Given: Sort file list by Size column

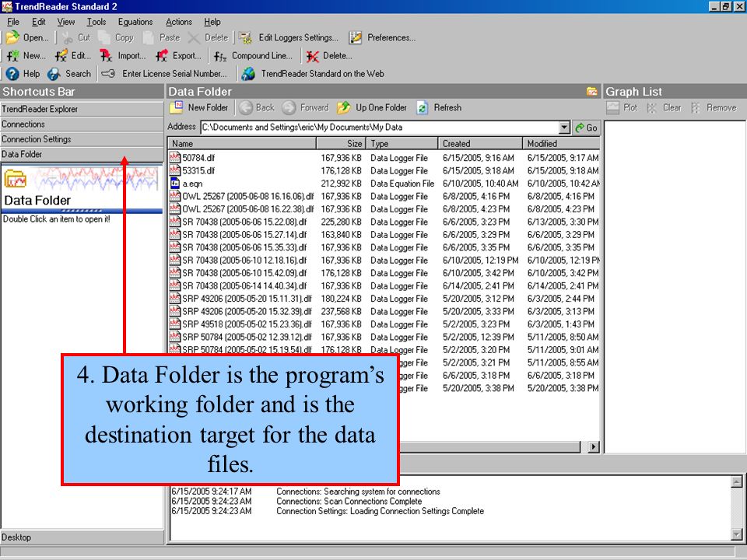Looking at the screenshot, I should click(341, 143).
